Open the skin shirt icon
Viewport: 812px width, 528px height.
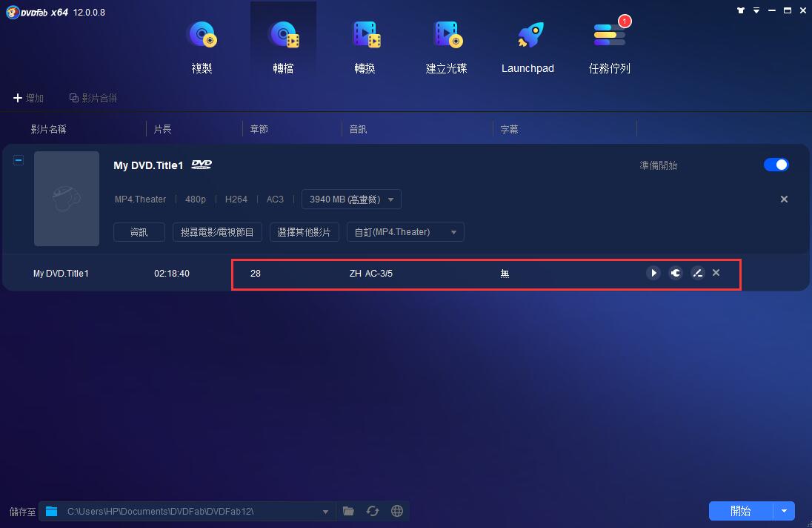pyautogui.click(x=741, y=10)
